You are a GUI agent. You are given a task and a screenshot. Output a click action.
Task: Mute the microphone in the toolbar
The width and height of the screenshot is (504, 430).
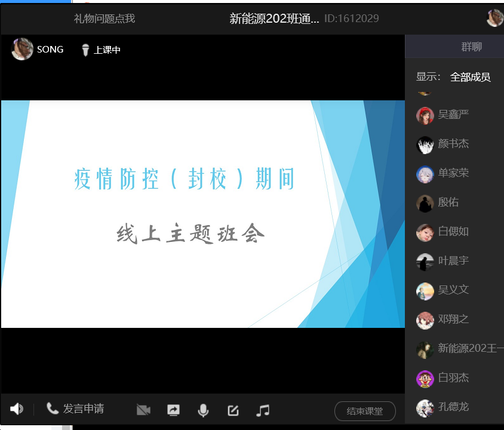(x=203, y=410)
